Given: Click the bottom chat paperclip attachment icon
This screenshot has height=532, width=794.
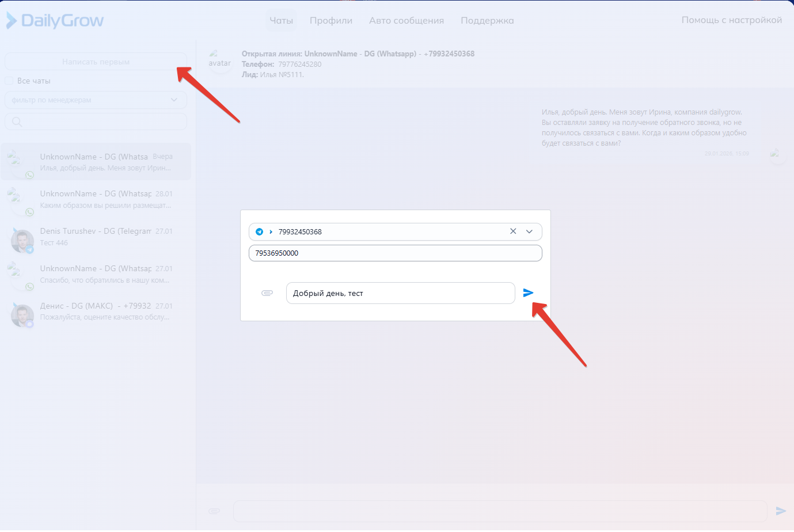Looking at the screenshot, I should click(214, 511).
